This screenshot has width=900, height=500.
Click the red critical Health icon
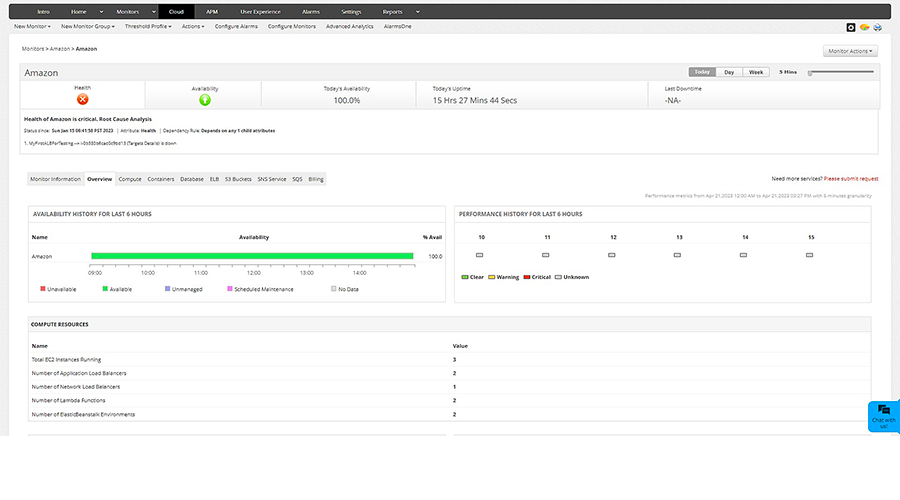pos(83,99)
